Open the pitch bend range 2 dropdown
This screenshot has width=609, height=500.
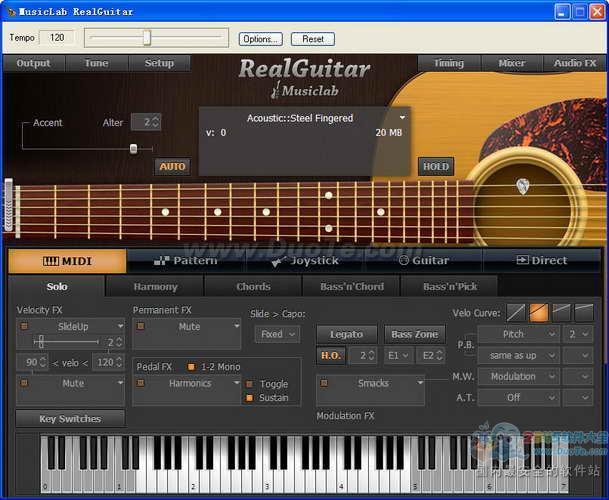[x=578, y=334]
